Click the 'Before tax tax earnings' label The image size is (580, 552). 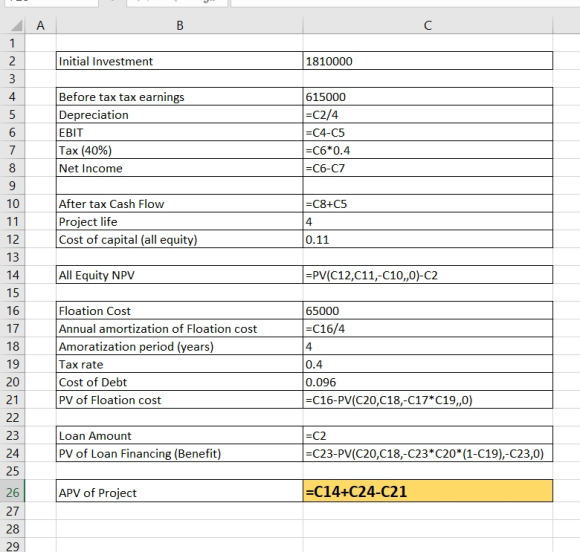pyautogui.click(x=121, y=97)
